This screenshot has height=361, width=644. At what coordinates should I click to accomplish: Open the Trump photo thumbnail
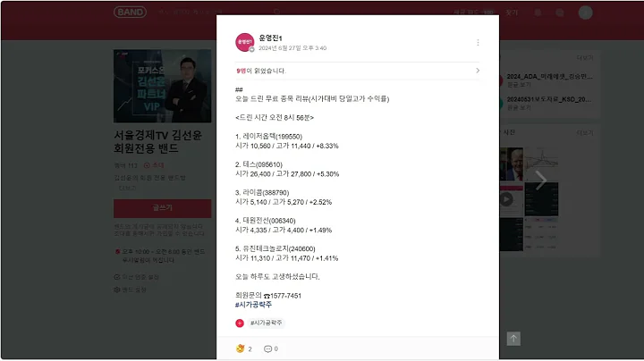[x=512, y=164]
